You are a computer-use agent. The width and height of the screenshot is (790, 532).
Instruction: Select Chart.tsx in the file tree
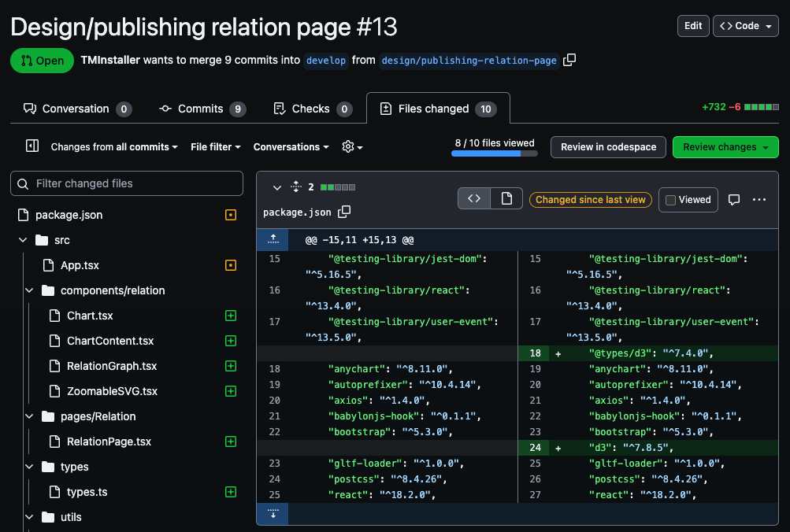pos(90,316)
